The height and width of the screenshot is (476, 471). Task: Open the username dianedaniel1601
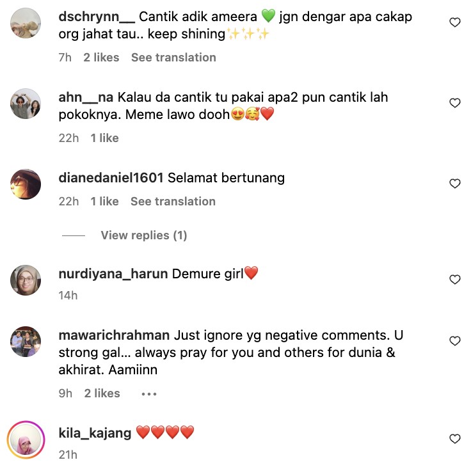tap(111, 178)
